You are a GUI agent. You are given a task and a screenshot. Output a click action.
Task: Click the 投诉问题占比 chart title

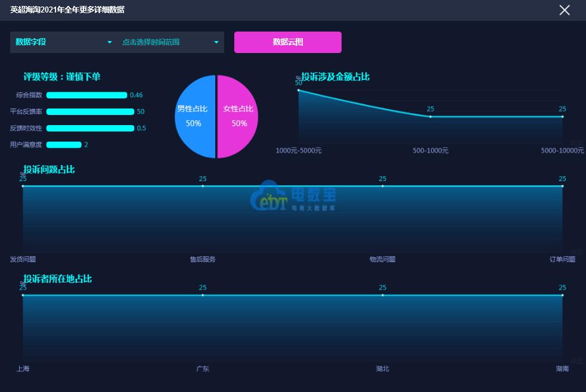click(49, 170)
